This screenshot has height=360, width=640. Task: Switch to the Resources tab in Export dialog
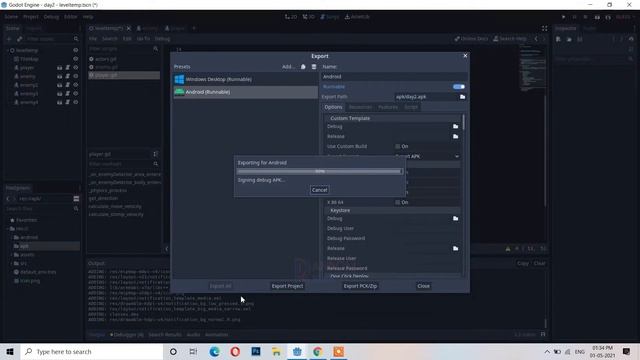(x=360, y=107)
